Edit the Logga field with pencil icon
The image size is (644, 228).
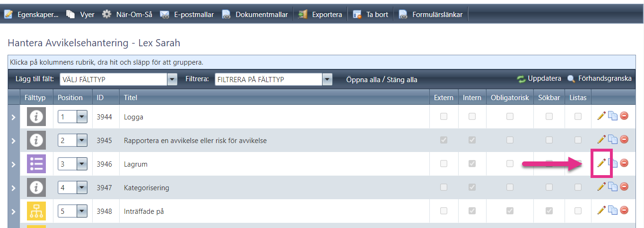click(601, 116)
